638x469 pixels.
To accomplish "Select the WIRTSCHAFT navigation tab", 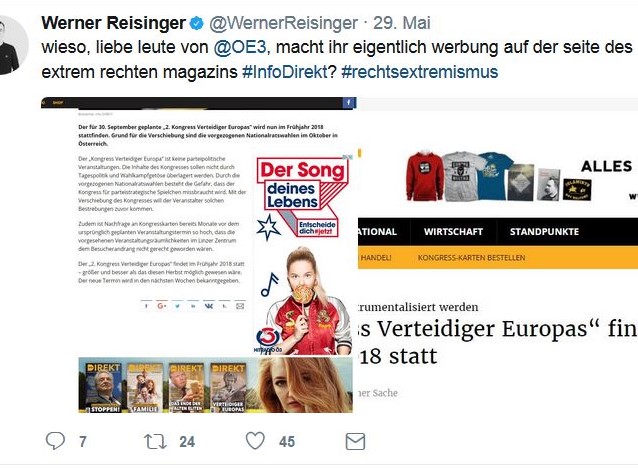I will (x=453, y=231).
